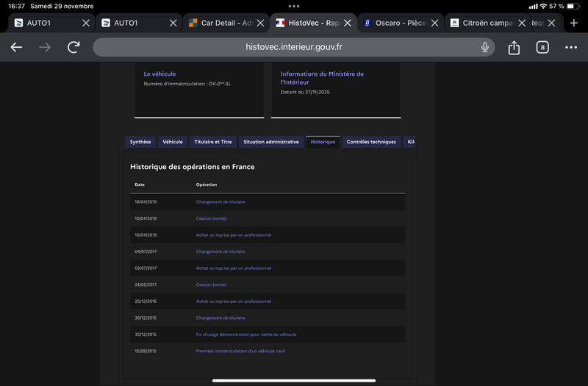Image resolution: width=588 pixels, height=386 pixels.
Task: Tap the browser back arrow
Action: pyautogui.click(x=16, y=47)
